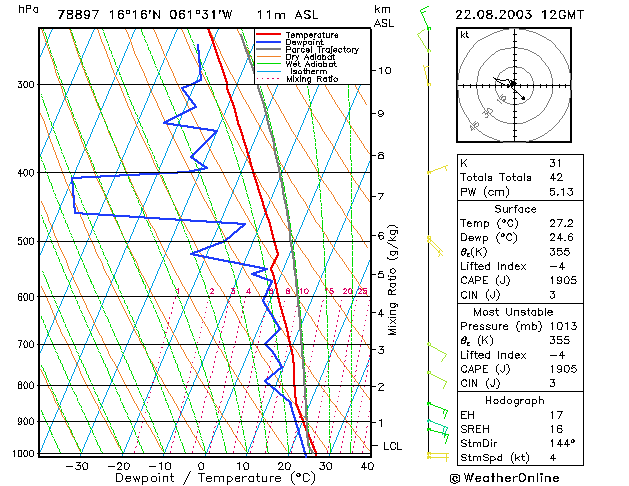Click the EH value 17
The image size is (629, 486).
pyautogui.click(x=556, y=415)
